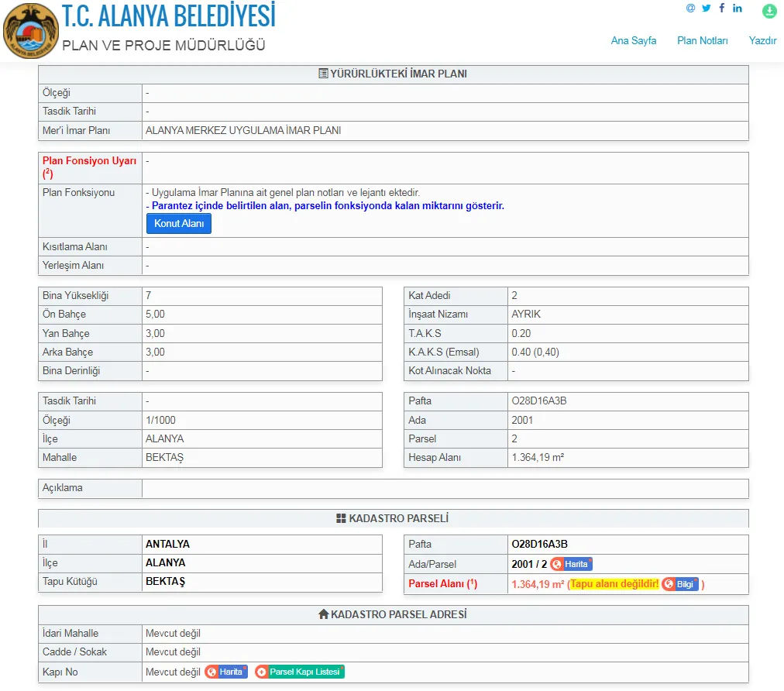Click the house icon beside Kadastro Parsel Adresi

tap(323, 614)
